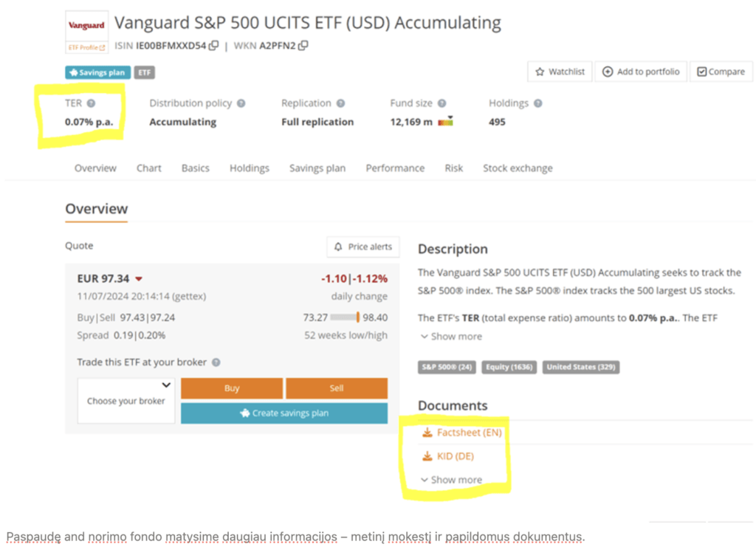Switch to the Holdings tab
Viewport: 756px width, 547px height.
tap(250, 168)
